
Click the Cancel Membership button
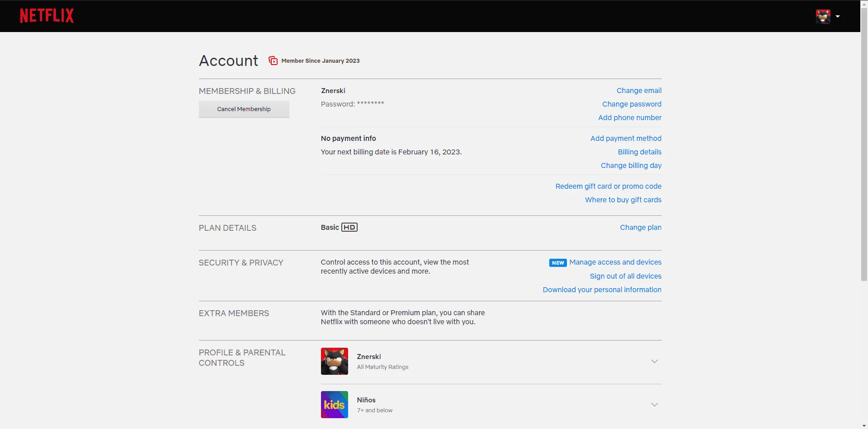tap(244, 109)
